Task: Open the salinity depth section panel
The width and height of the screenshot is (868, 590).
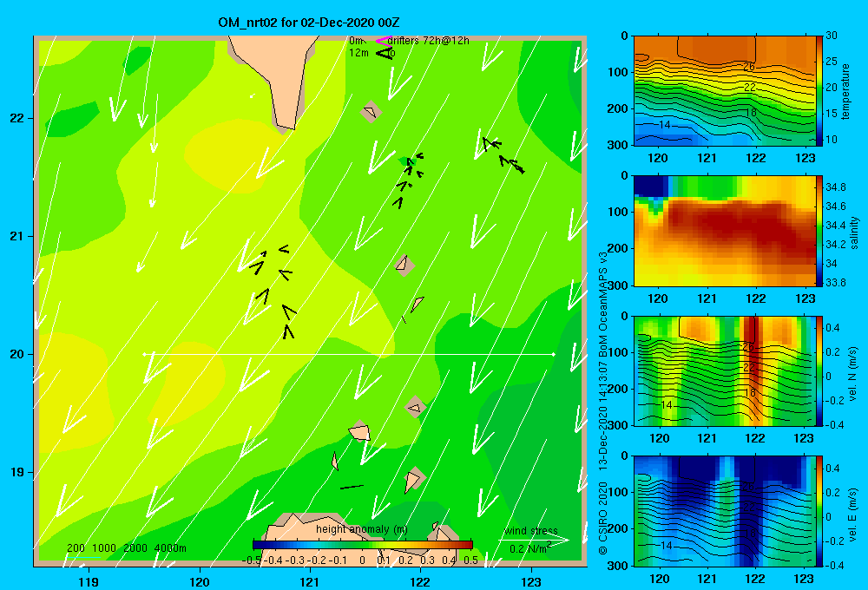Action: click(x=724, y=231)
